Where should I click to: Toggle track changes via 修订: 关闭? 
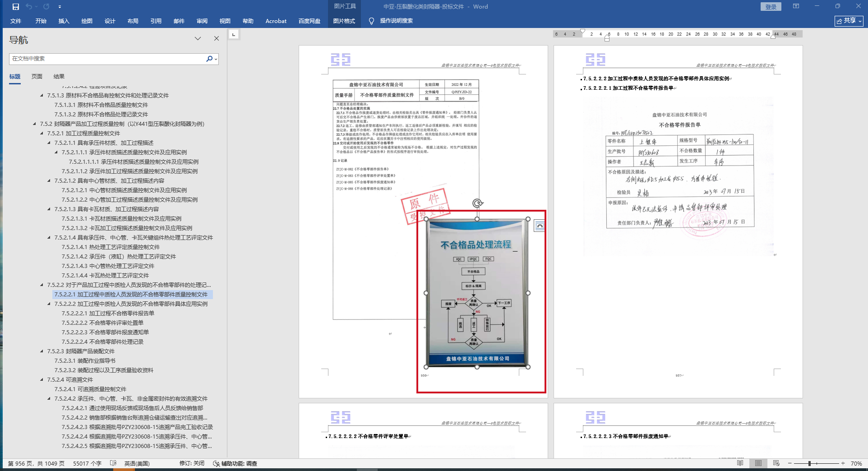click(192, 464)
